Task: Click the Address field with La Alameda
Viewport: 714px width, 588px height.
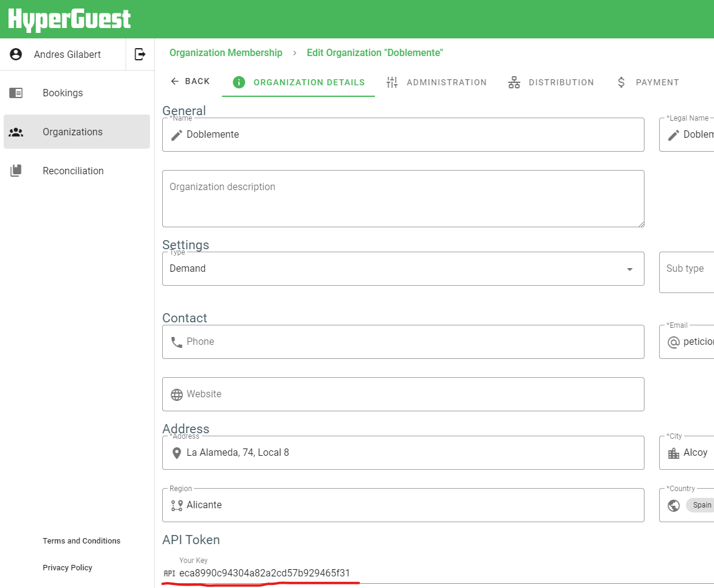Action: 403,453
